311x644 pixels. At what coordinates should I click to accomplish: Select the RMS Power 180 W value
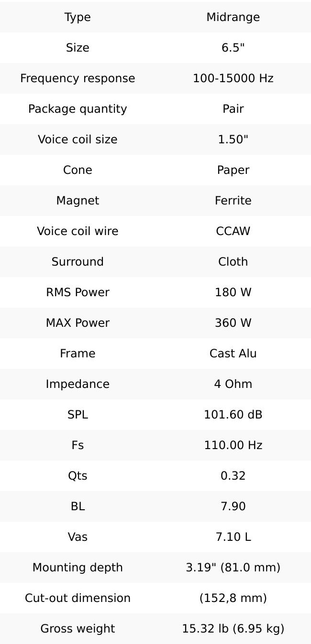tap(233, 292)
